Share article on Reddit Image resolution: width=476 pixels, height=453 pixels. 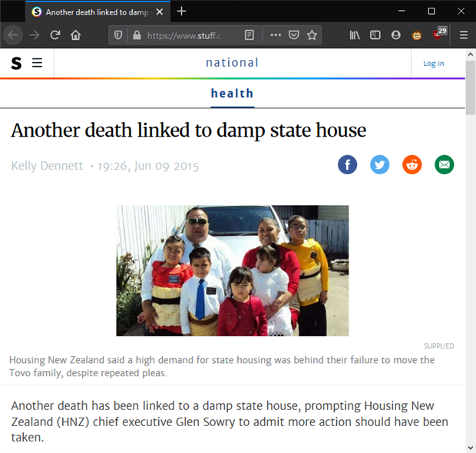coord(412,164)
